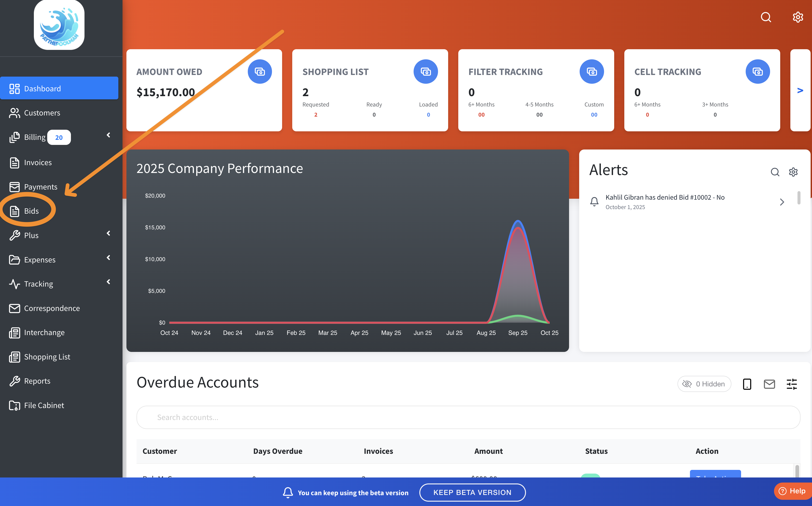Click the Amount Owed card icon
Screen dimensions: 812x506
coord(260,71)
